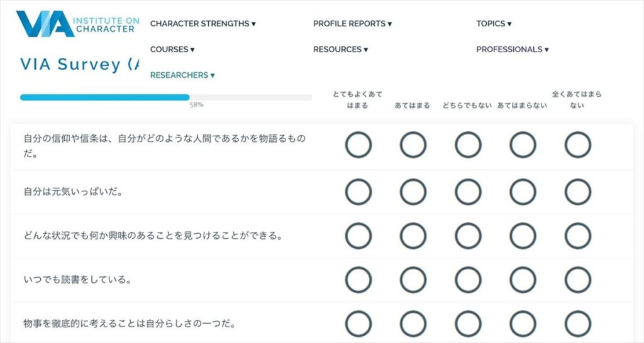The height and width of the screenshot is (343, 644).
Task: Choose あてはまる for いつでも読書をしている
Action: click(413, 280)
